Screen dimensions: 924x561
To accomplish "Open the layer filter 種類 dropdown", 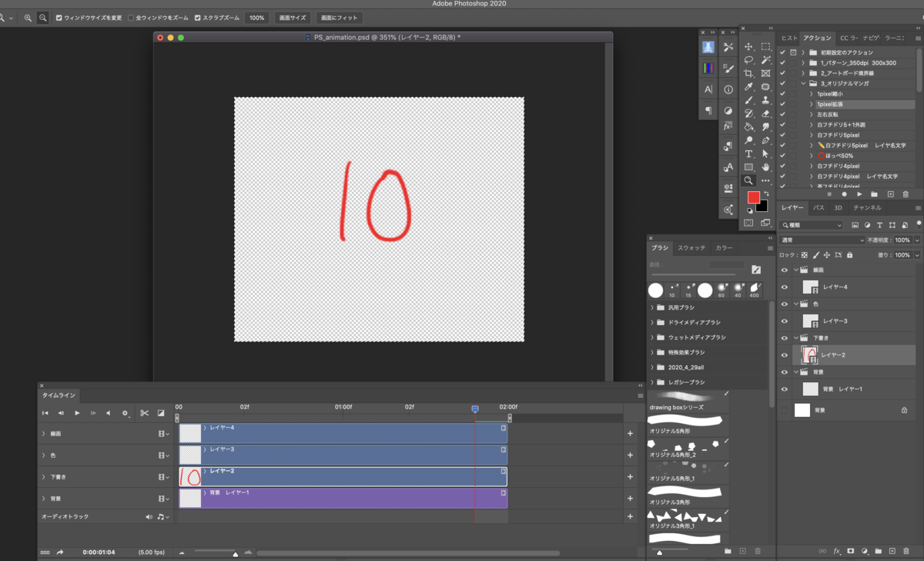I will [812, 225].
